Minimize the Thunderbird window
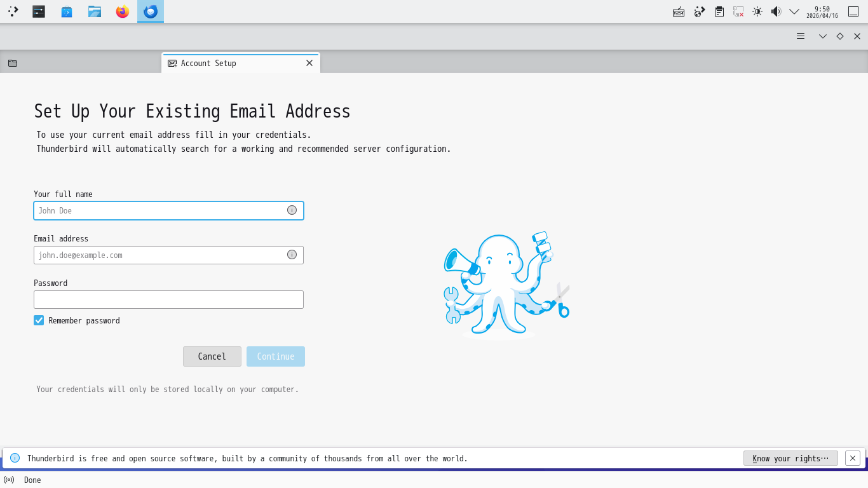868x488 pixels. click(823, 36)
